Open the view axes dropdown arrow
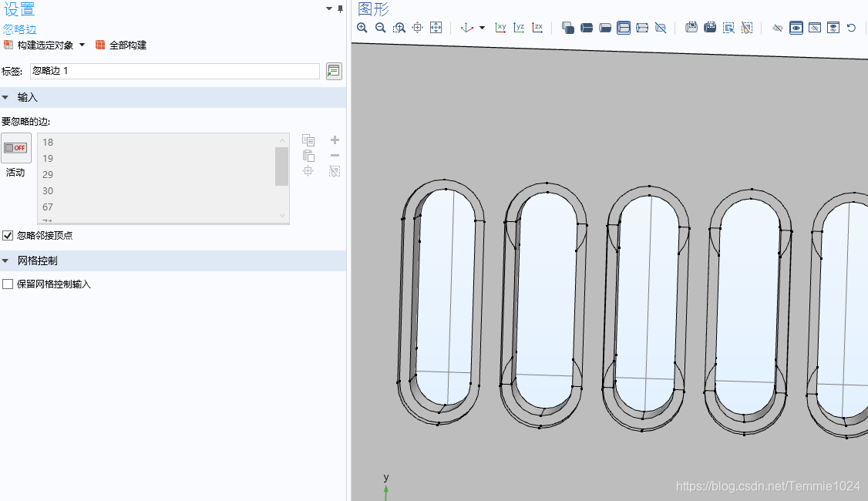The width and height of the screenshot is (868, 501). (x=482, y=28)
